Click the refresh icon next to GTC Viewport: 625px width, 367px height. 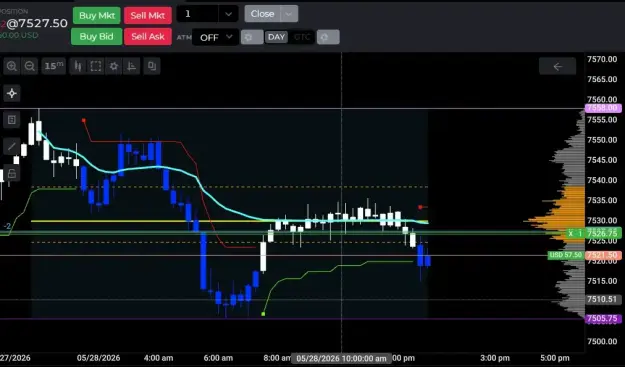click(x=328, y=37)
